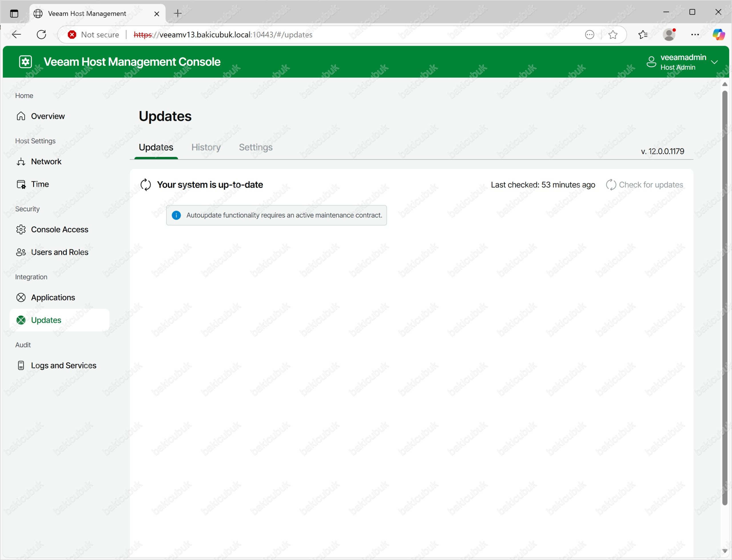The height and width of the screenshot is (560, 732).
Task: Click the Home section label
Action: (24, 96)
